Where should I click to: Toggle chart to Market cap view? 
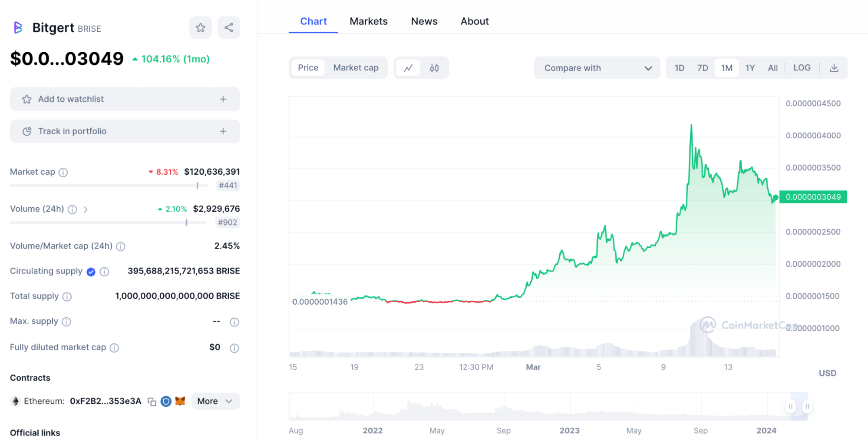(x=356, y=68)
